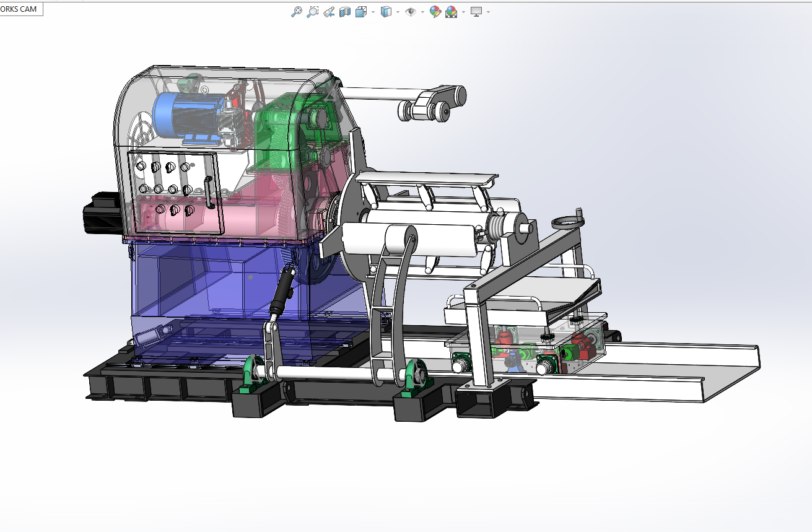The width and height of the screenshot is (812, 532).
Task: Click the Previous View icon
Action: click(x=329, y=12)
